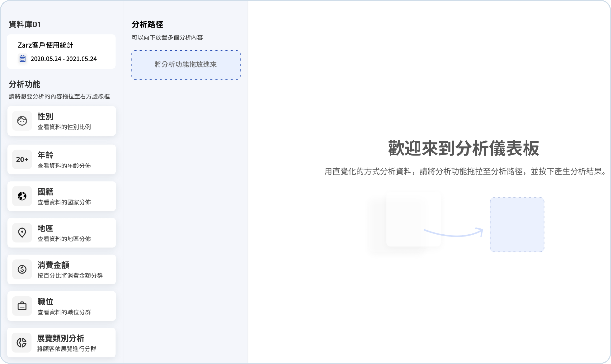Click the pie chart exhibition category icon
The image size is (611, 364).
point(22,342)
